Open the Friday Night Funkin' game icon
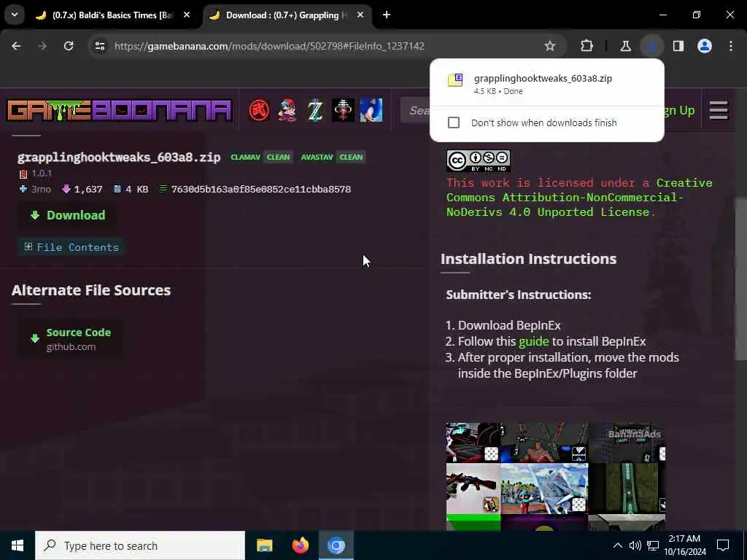Viewport: 747px width, 560px height. coord(287,111)
